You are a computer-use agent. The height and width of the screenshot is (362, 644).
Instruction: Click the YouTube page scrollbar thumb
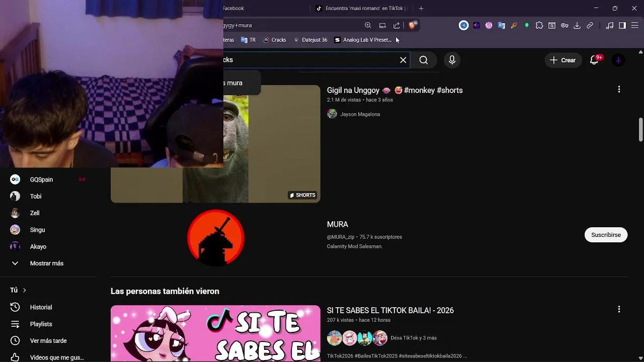coord(640,130)
